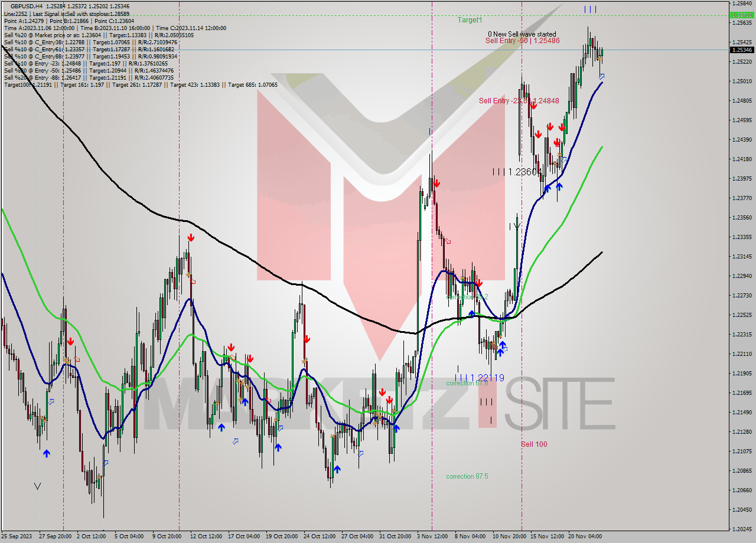Viewport: 756px width, 543px height.
Task: Click the '31 Oct 20:00' time axis label
Action: click(395, 537)
